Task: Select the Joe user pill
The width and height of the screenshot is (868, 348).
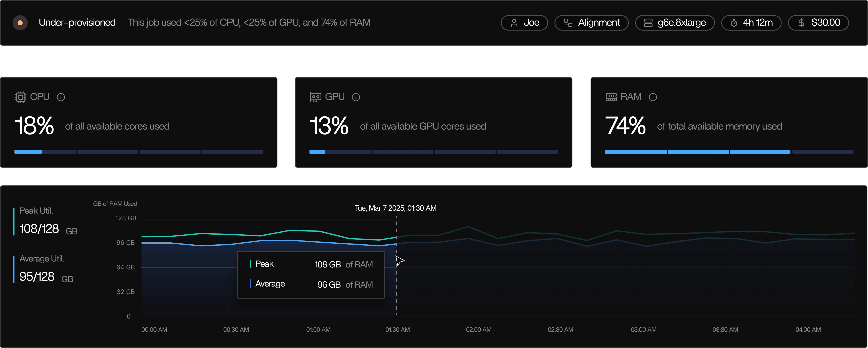Action: (x=524, y=23)
